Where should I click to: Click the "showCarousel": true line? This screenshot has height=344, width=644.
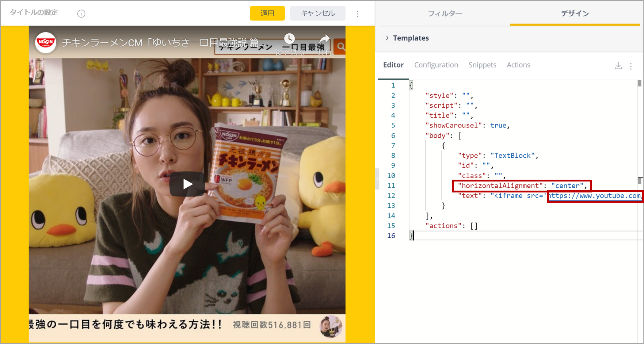tap(467, 125)
